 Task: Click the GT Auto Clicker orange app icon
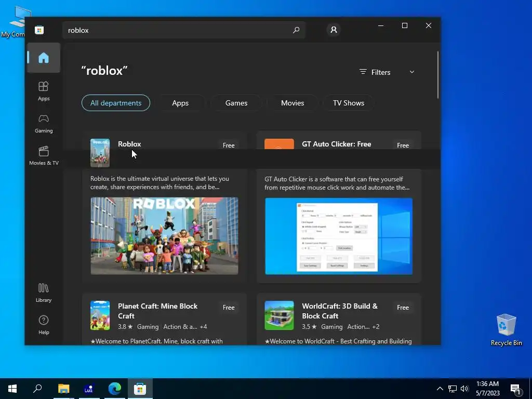pyautogui.click(x=279, y=144)
